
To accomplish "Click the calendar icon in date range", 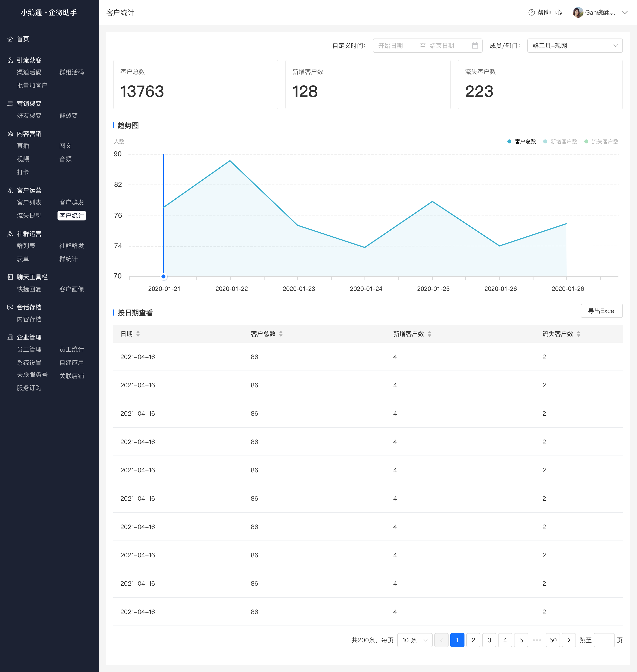I will coord(475,46).
